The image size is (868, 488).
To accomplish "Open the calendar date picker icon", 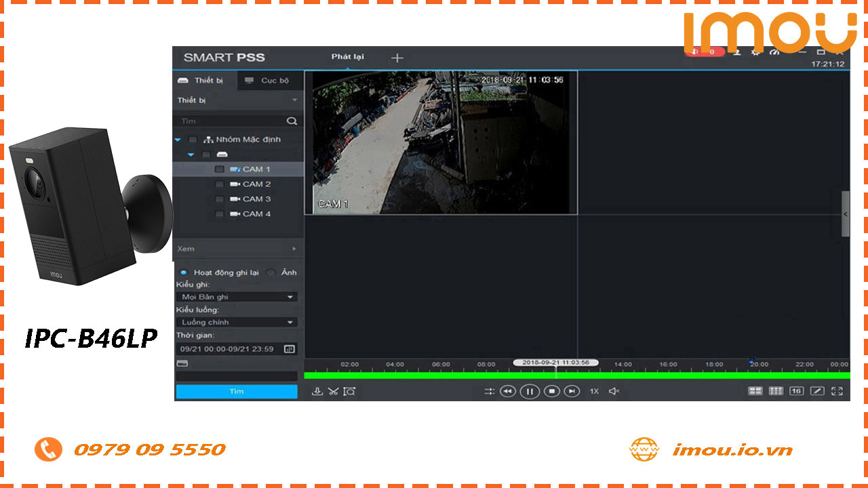I will pyautogui.click(x=290, y=349).
